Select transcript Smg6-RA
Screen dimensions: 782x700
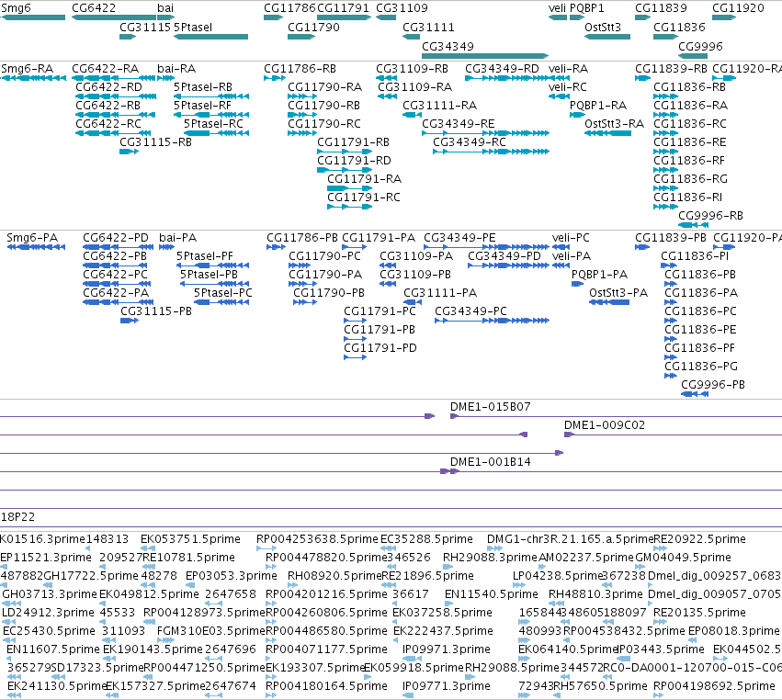(28, 68)
